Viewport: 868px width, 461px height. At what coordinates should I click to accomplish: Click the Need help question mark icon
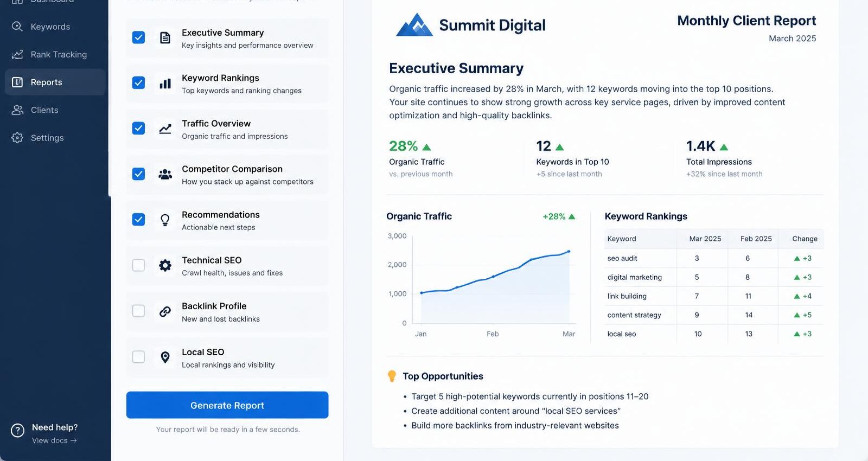click(17, 431)
